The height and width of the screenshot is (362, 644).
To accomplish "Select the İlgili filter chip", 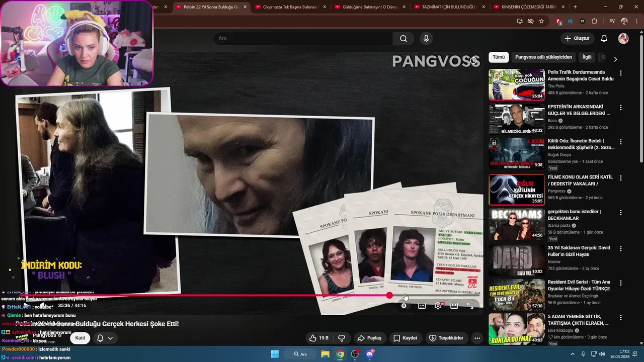I will click(x=587, y=57).
